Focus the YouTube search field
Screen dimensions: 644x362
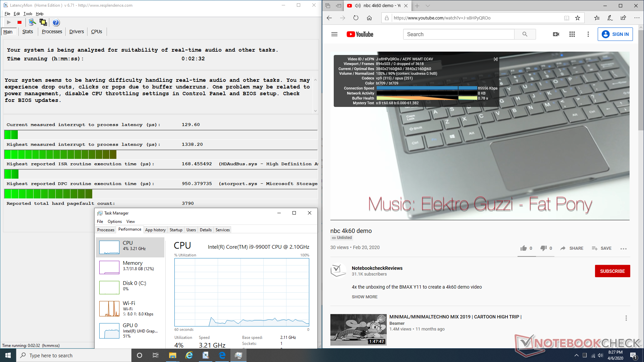click(x=459, y=34)
